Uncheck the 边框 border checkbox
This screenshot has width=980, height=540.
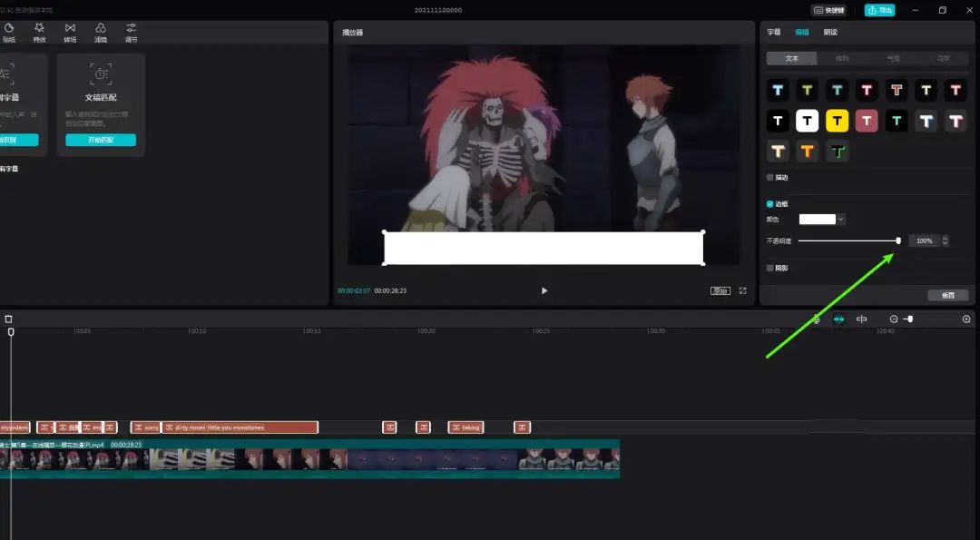point(770,204)
